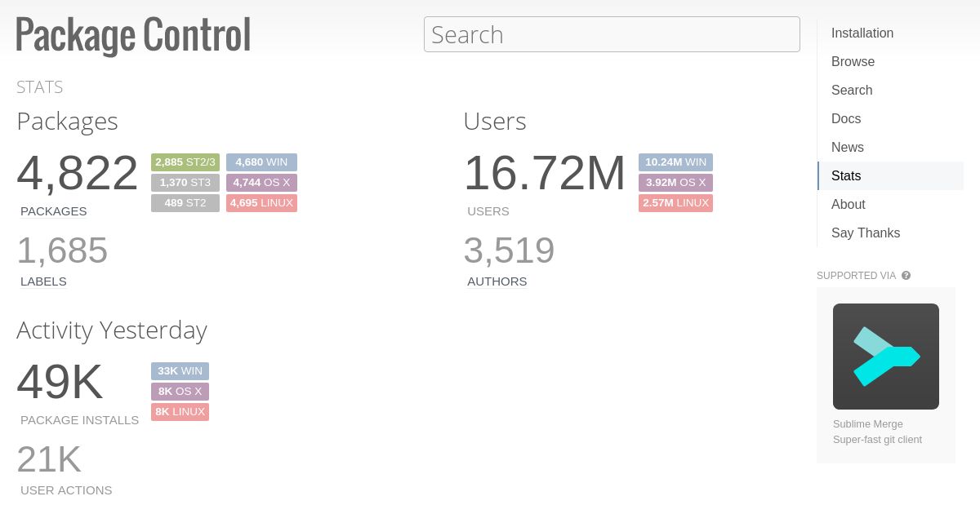
Task: Open the Search sidebar link
Action: coord(852,91)
